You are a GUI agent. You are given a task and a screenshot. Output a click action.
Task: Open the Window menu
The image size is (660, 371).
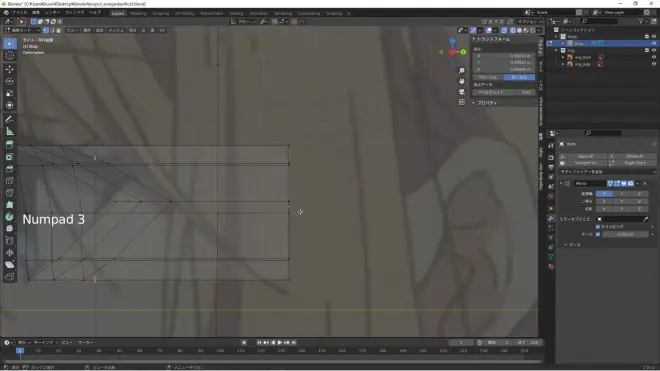tap(75, 13)
